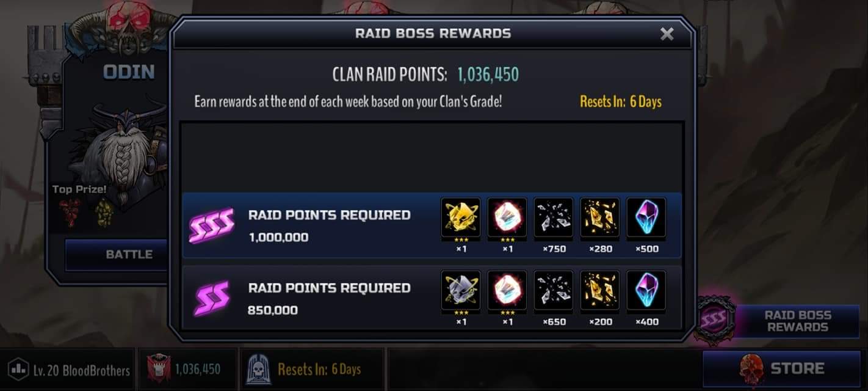Viewport: 868px width, 391px height.
Task: Tap the silver shards x750 reward
Action: point(554,217)
